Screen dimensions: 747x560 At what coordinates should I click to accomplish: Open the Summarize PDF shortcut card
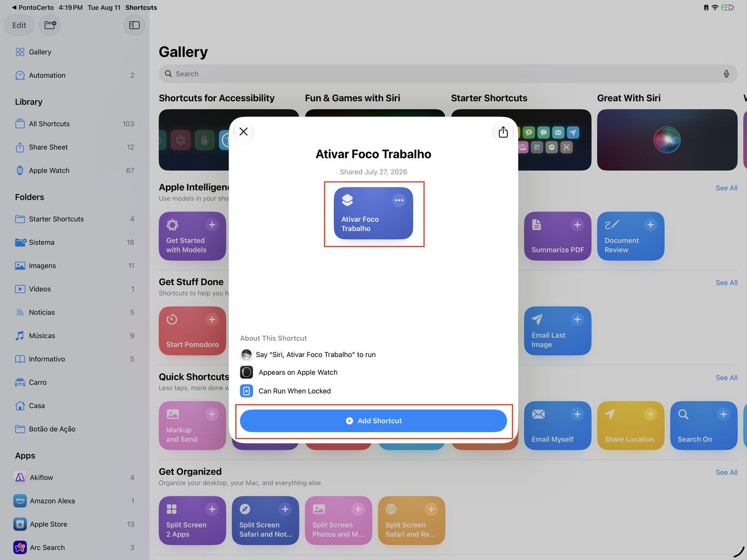pos(558,236)
